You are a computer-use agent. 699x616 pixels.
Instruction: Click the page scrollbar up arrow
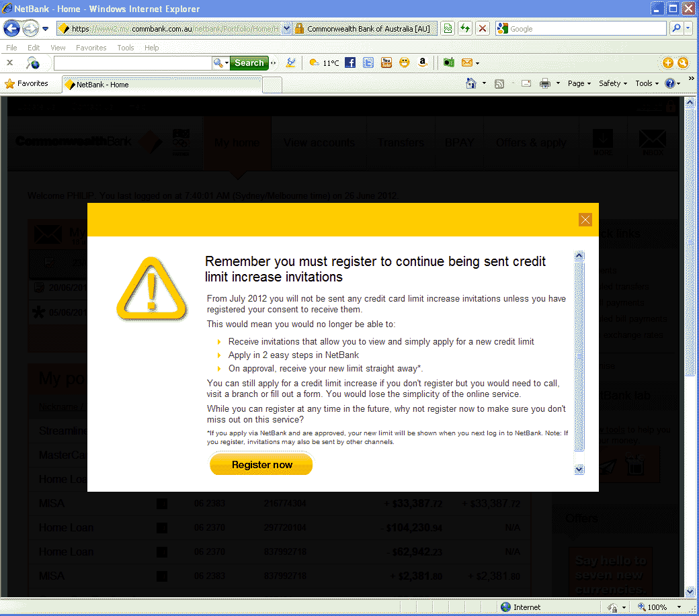click(x=690, y=103)
